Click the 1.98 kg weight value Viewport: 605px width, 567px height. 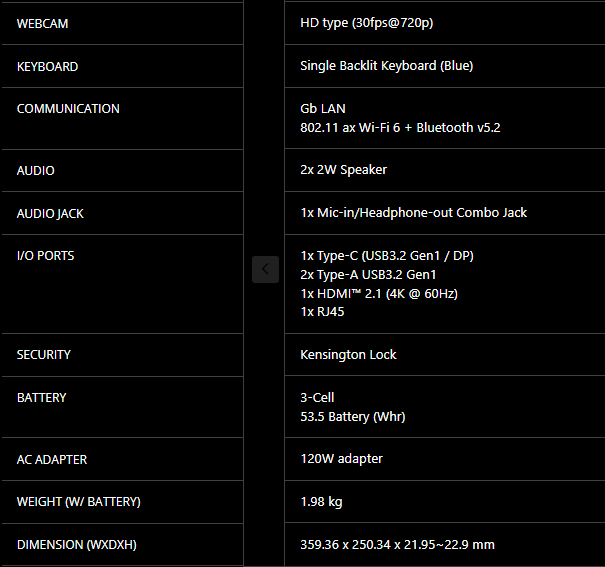tap(321, 502)
